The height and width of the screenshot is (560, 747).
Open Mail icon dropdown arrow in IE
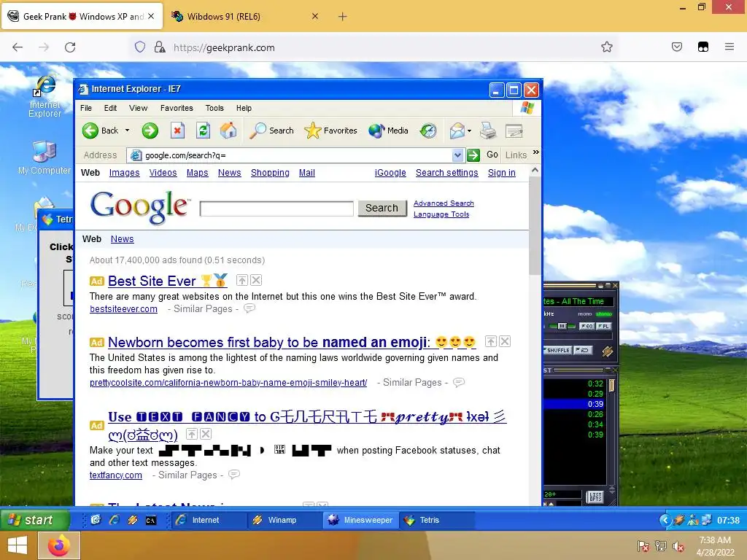click(469, 131)
